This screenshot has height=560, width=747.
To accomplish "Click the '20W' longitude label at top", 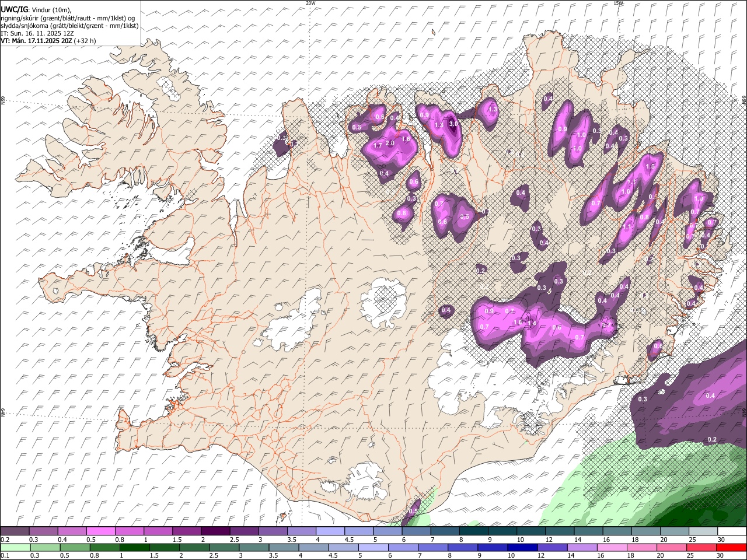I will 310,3.
